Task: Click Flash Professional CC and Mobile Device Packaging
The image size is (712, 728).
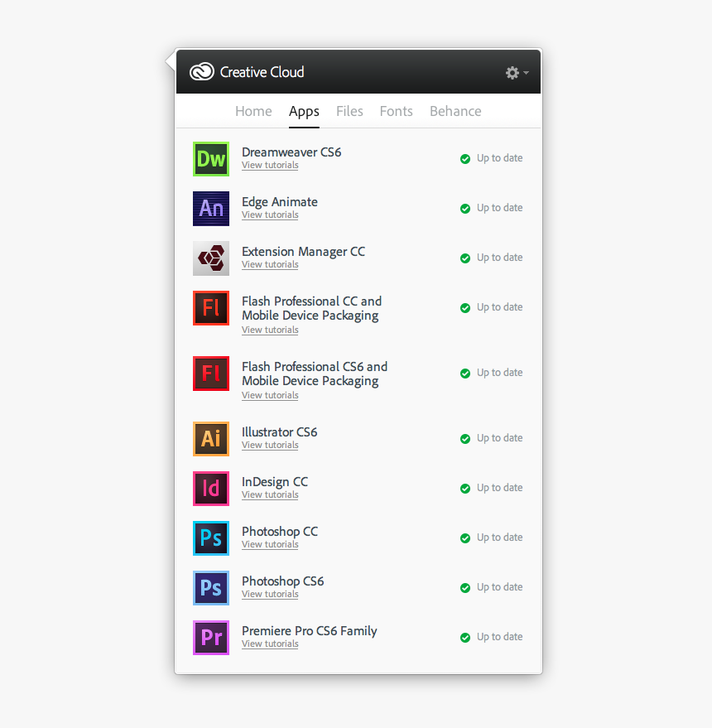Action: pos(311,308)
